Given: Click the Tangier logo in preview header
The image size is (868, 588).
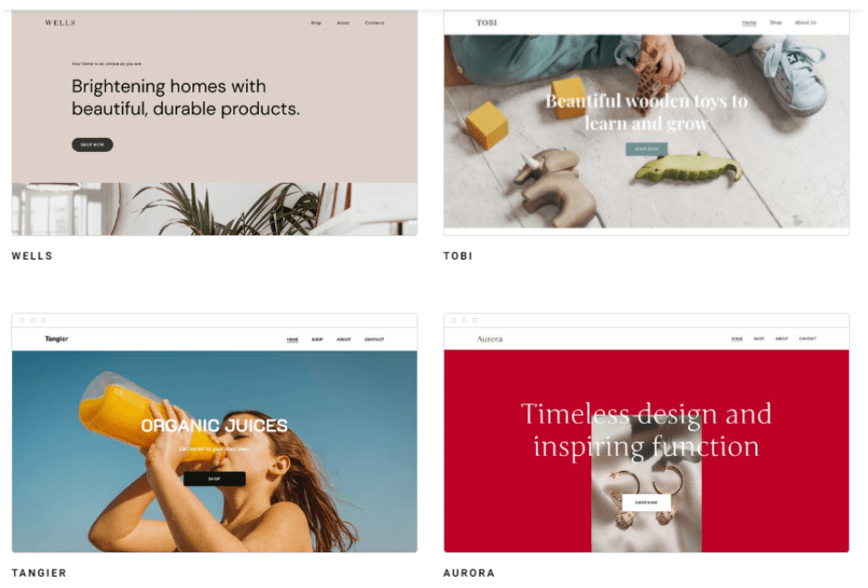Looking at the screenshot, I should click(56, 339).
